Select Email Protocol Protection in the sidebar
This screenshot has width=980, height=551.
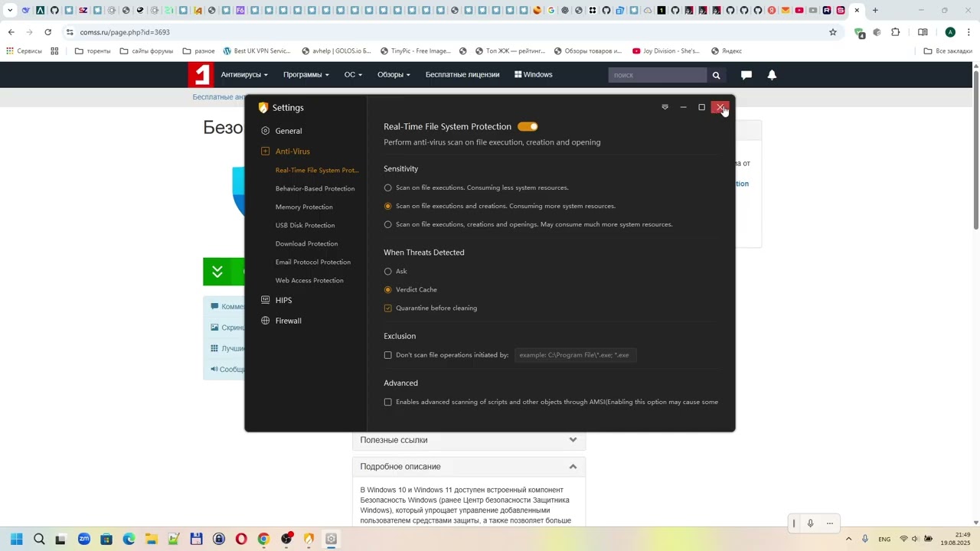[313, 262]
